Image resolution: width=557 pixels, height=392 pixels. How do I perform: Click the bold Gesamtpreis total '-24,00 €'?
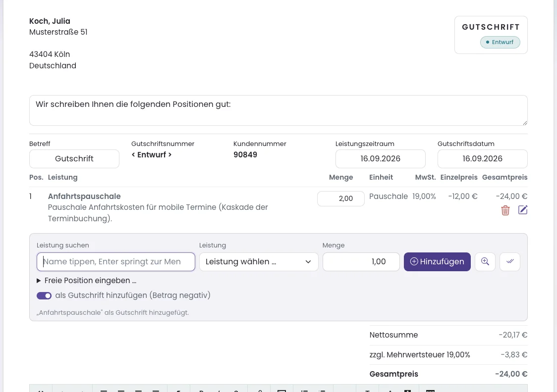pos(511,374)
